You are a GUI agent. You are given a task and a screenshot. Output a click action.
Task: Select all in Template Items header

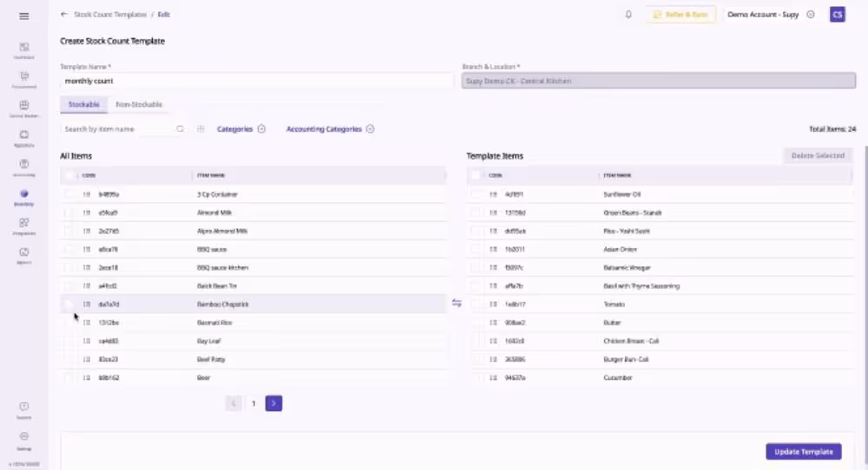point(476,175)
